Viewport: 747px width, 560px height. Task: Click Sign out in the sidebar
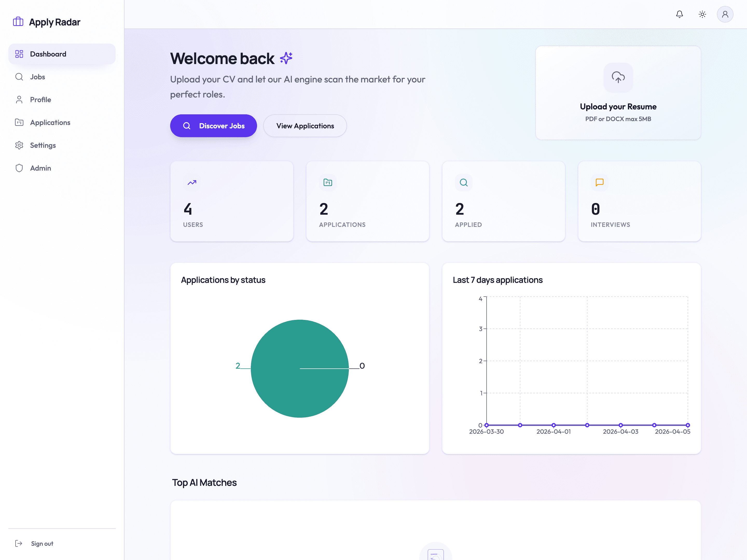(42, 543)
